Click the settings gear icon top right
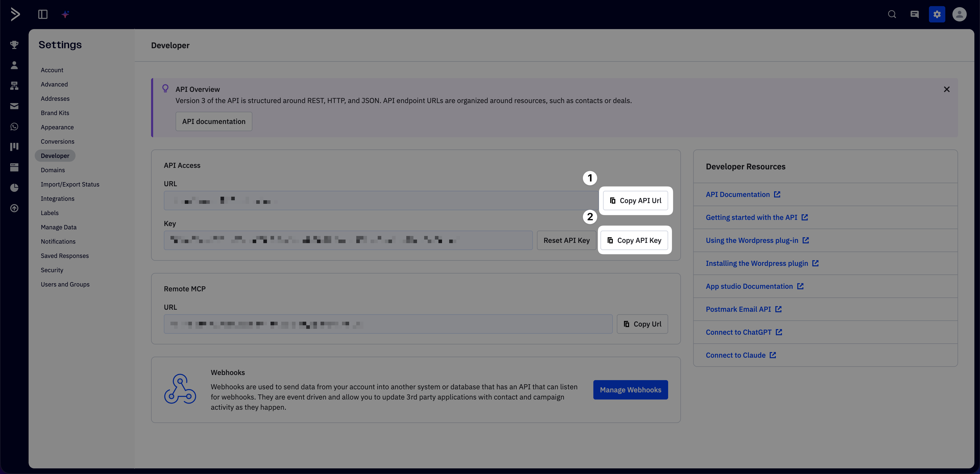Image resolution: width=980 pixels, height=474 pixels. [x=937, y=15]
